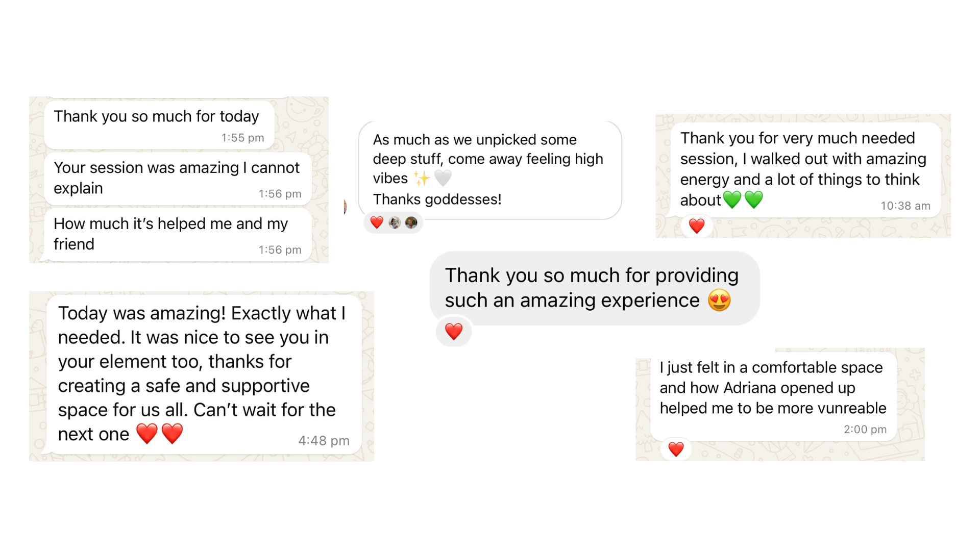Image resolution: width=980 pixels, height=551 pixels.
Task: Click the heart reaction under the 2:00 pm message
Action: click(x=676, y=449)
